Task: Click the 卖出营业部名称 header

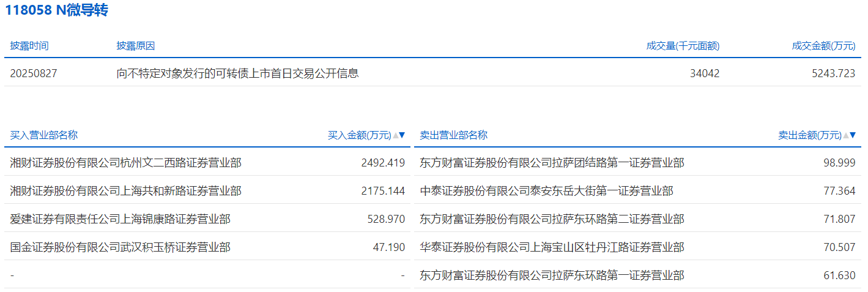Action: click(x=453, y=135)
